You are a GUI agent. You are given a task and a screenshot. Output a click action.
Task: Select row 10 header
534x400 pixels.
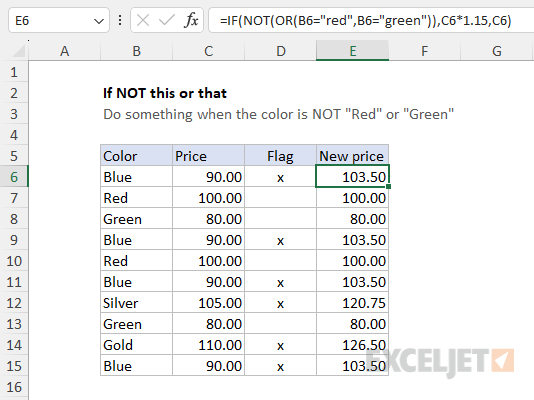pyautogui.click(x=14, y=261)
